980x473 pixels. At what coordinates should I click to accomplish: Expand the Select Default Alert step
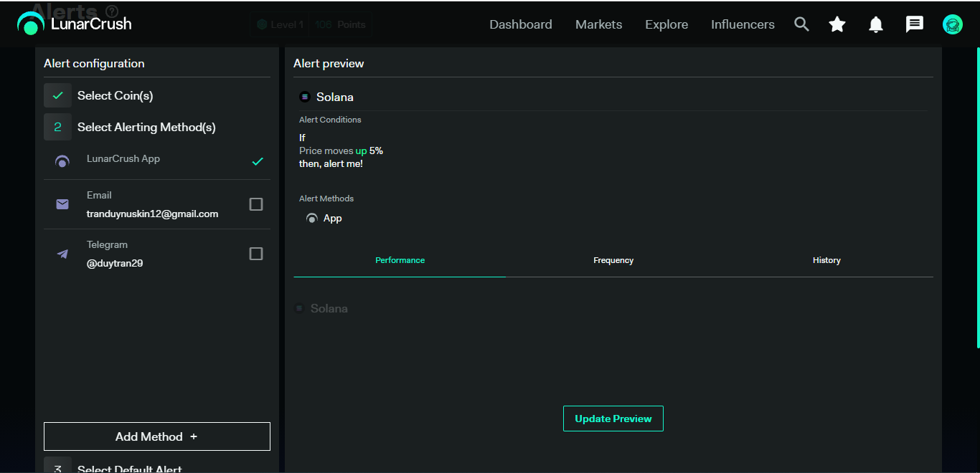(129, 468)
